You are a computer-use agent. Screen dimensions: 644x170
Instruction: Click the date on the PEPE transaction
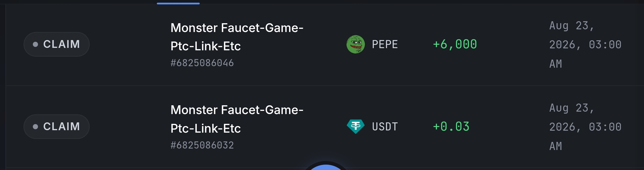(585, 45)
